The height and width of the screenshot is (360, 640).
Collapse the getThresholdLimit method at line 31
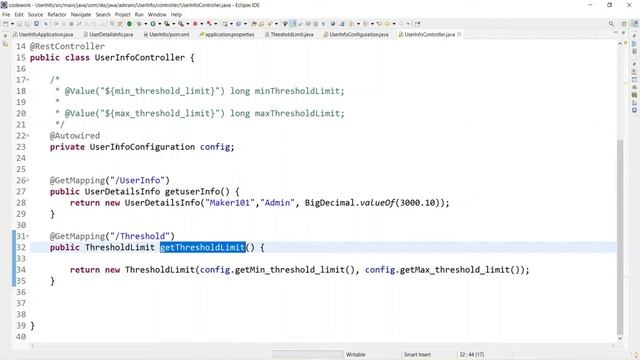(x=28, y=236)
